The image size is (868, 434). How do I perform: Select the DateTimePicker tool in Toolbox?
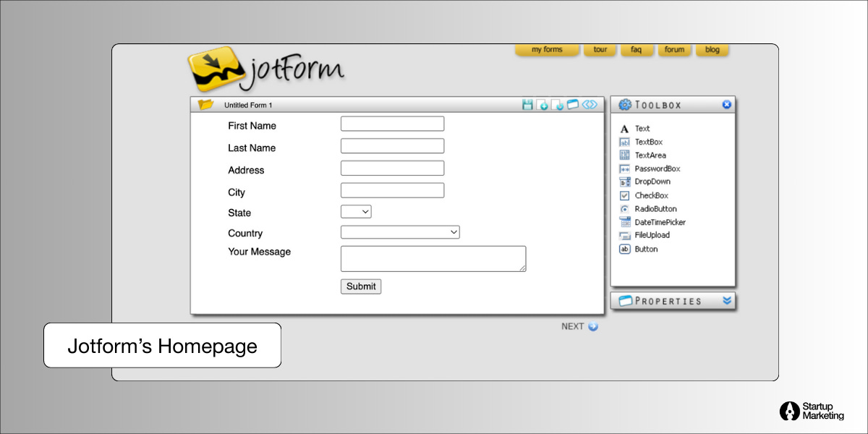pos(652,222)
